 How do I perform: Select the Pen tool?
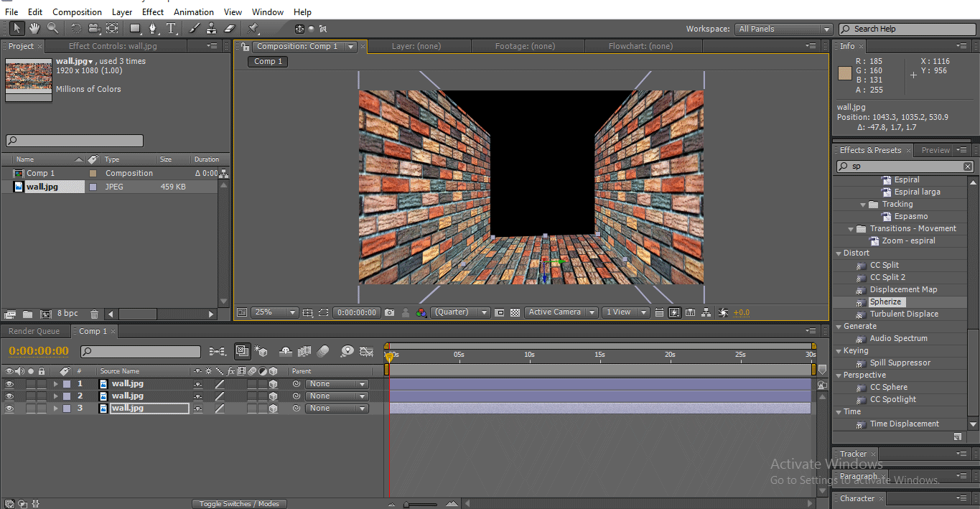pos(152,29)
